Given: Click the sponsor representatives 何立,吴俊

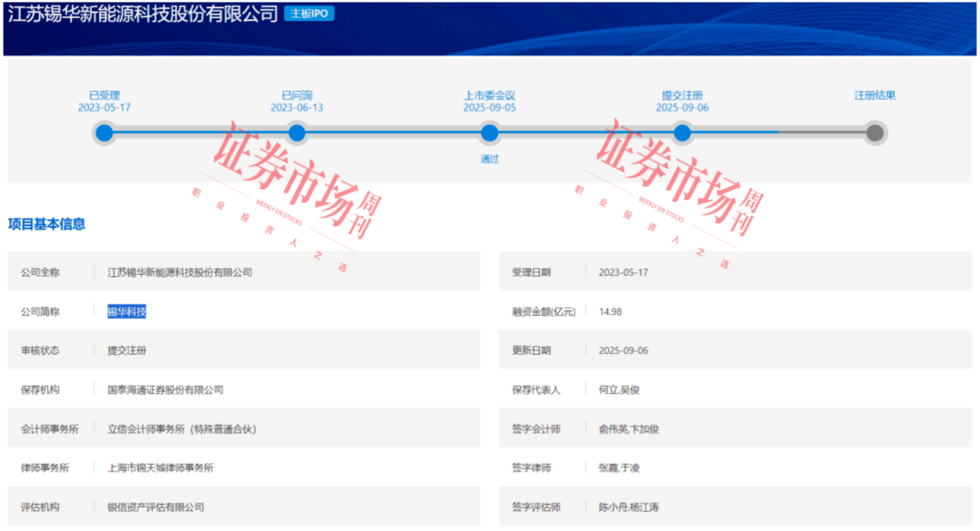Looking at the screenshot, I should tap(619, 389).
